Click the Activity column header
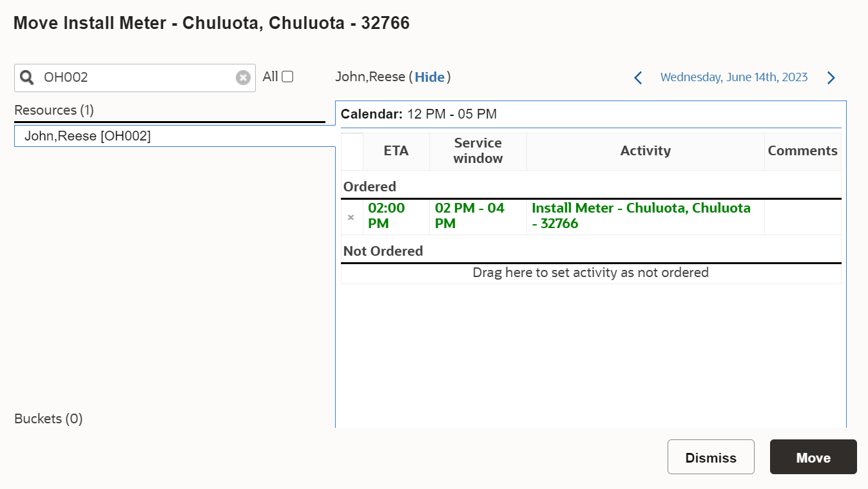The height and width of the screenshot is (489, 868). 646,151
